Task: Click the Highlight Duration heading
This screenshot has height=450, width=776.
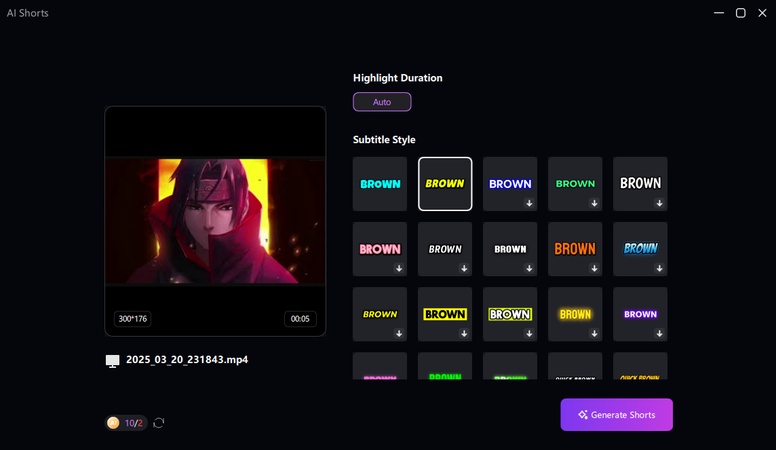Action: tap(397, 78)
